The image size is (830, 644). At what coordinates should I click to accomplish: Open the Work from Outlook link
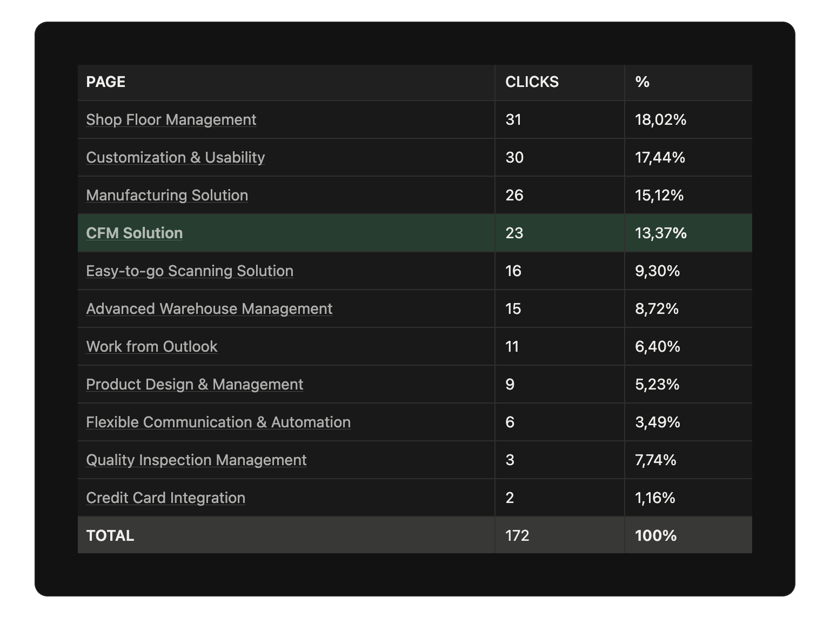click(151, 346)
